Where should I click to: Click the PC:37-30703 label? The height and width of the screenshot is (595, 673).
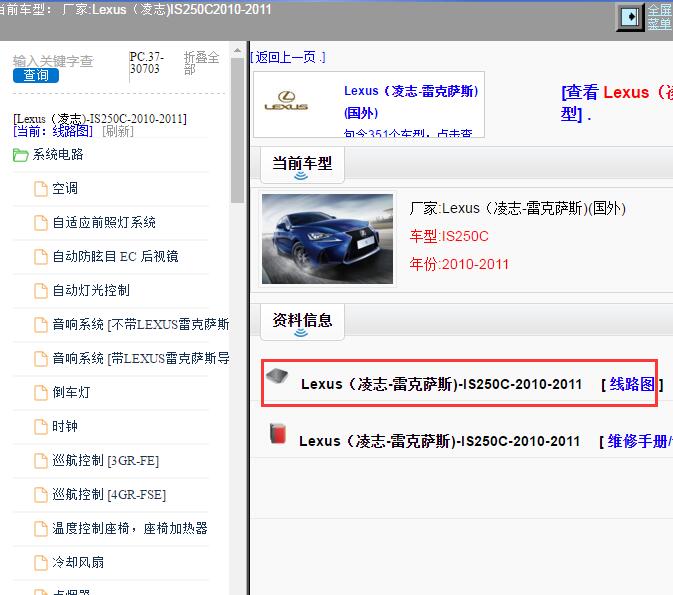(x=147, y=63)
